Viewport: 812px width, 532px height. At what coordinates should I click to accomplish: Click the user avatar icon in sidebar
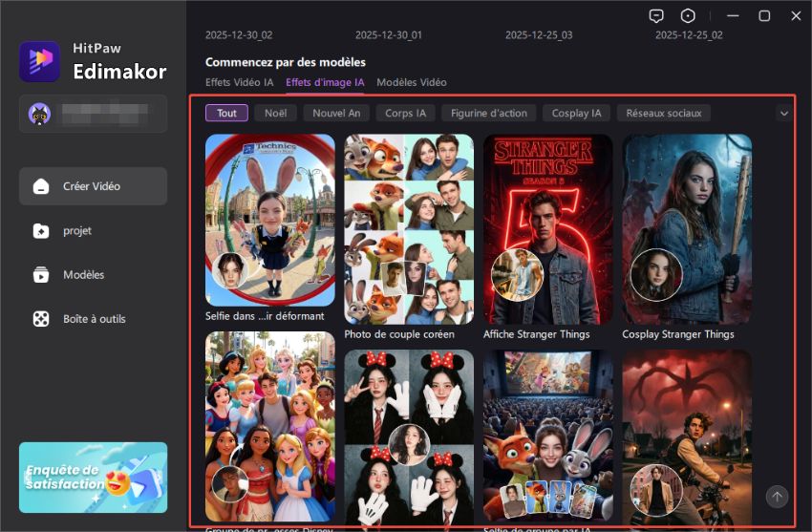pyautogui.click(x=40, y=113)
